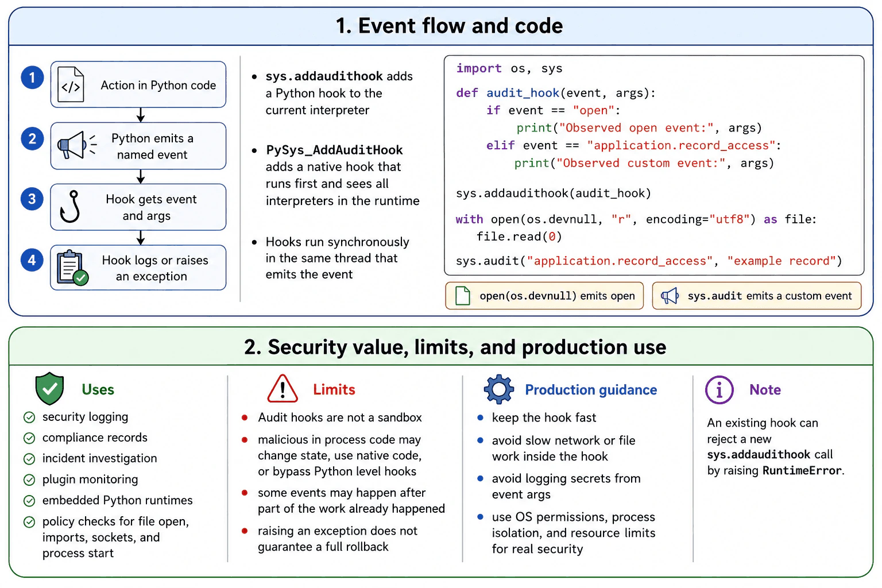Screen dimensions: 882x588
Task: Click the bold 'RuntimeError' word in the Note
Action: 802,471
